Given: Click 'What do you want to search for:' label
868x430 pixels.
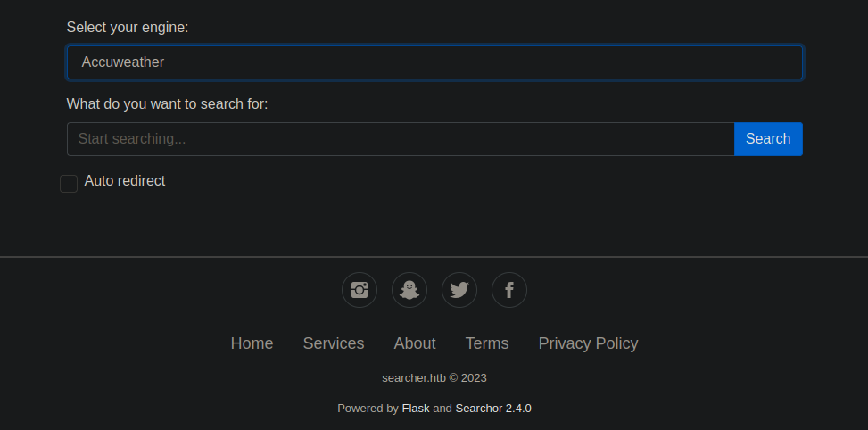Looking at the screenshot, I should (x=167, y=104).
